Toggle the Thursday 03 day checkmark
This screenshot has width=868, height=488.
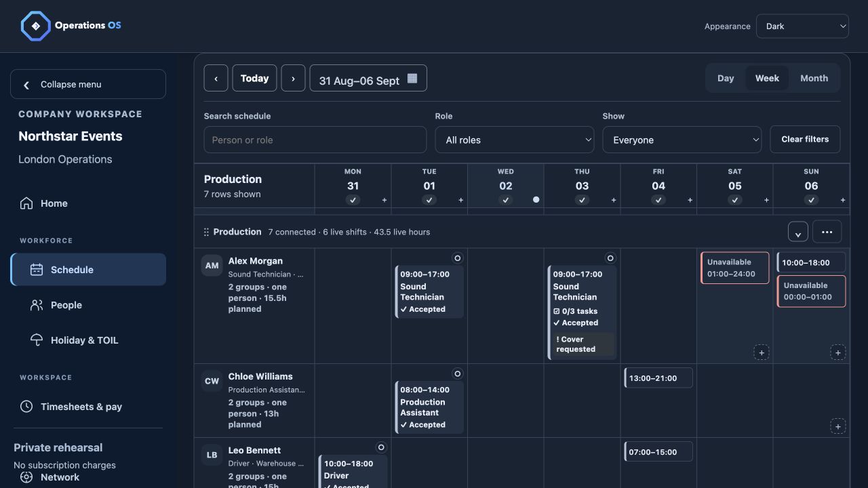(582, 200)
